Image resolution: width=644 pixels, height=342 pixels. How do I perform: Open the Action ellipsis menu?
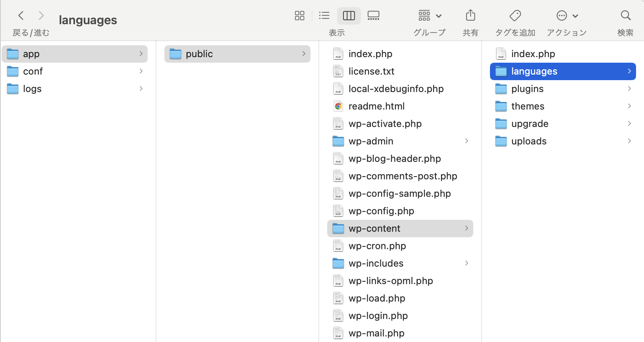(x=567, y=16)
